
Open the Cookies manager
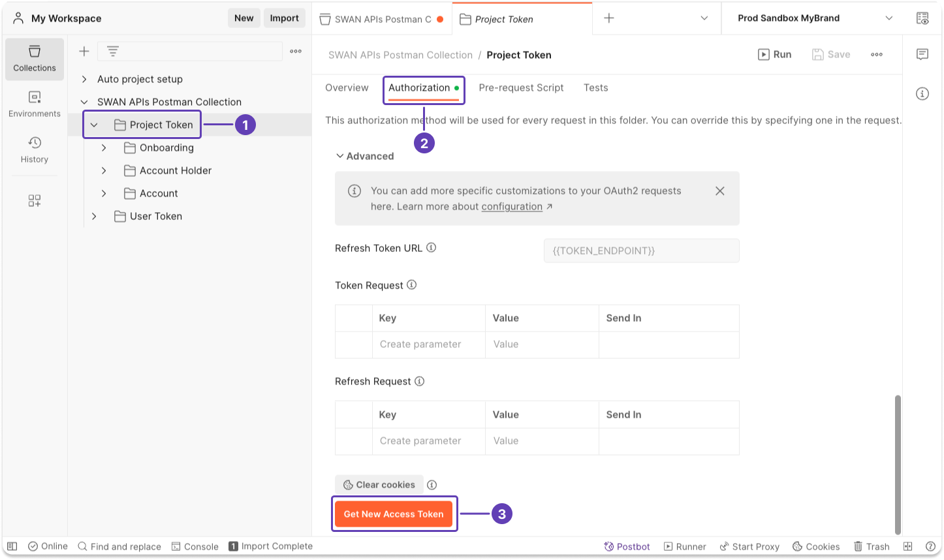[815, 546]
